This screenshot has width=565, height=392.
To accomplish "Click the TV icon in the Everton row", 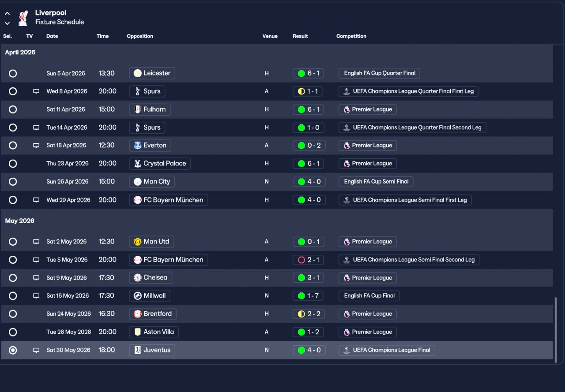I will 36,146.
